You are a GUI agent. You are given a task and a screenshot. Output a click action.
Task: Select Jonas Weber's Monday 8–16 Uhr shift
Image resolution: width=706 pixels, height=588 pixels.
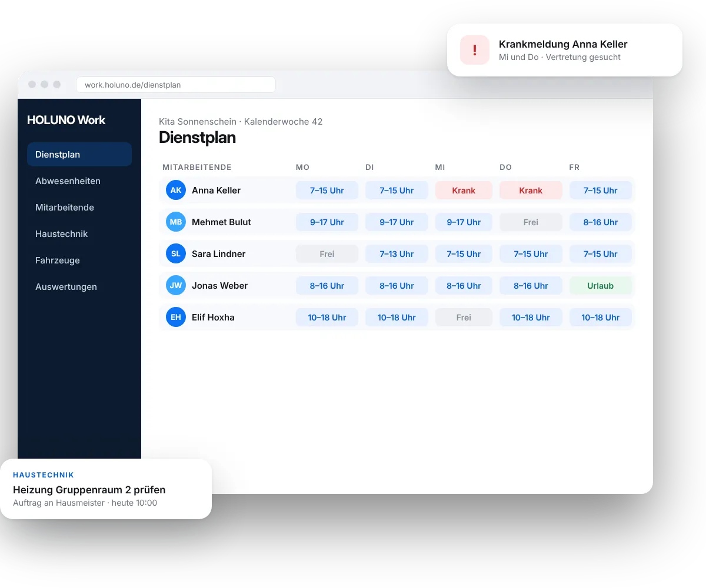(327, 286)
